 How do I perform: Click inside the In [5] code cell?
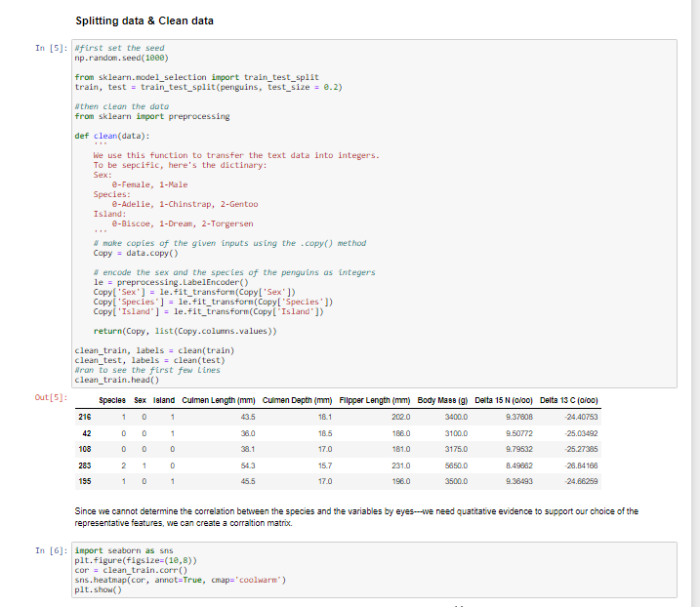click(374, 214)
